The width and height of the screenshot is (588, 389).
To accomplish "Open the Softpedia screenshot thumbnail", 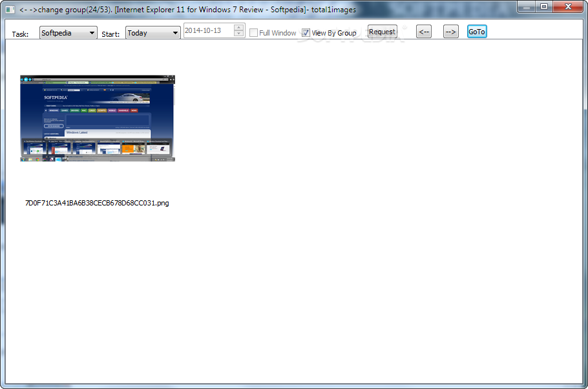I will 98,118.
